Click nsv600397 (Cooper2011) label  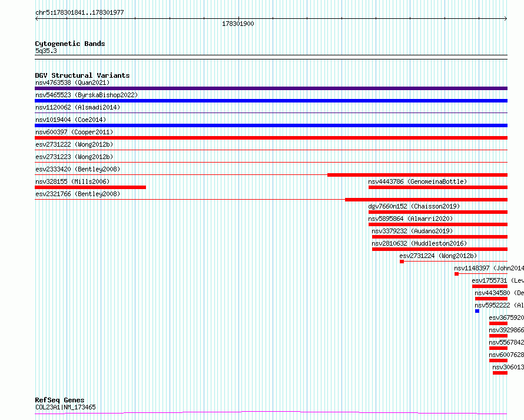click(x=74, y=132)
